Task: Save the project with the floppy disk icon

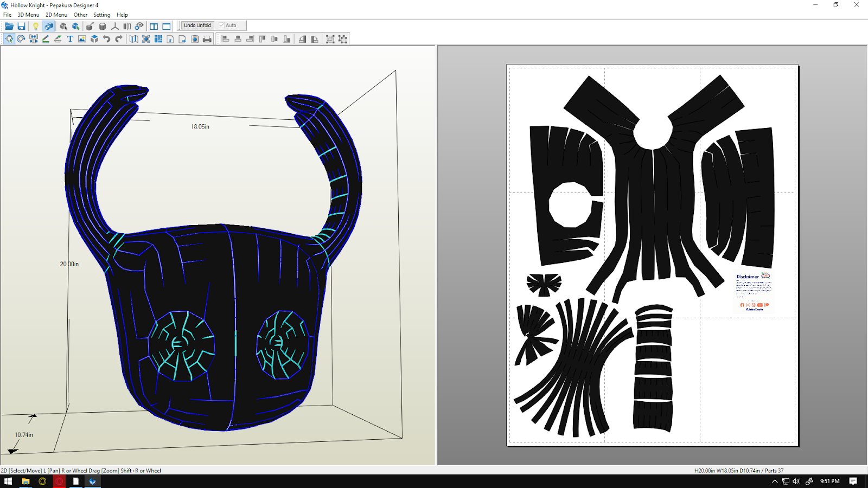Action: (21, 26)
